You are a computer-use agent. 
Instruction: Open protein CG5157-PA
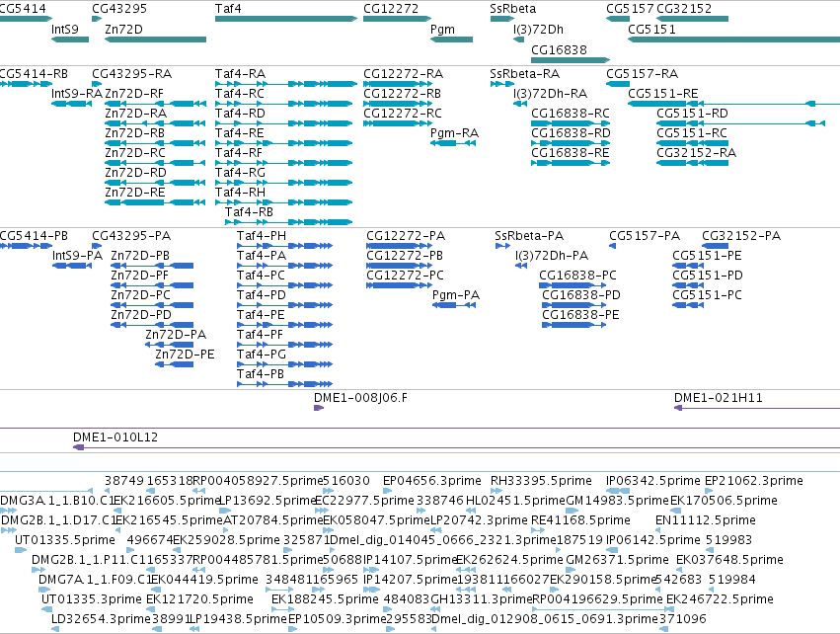point(612,246)
